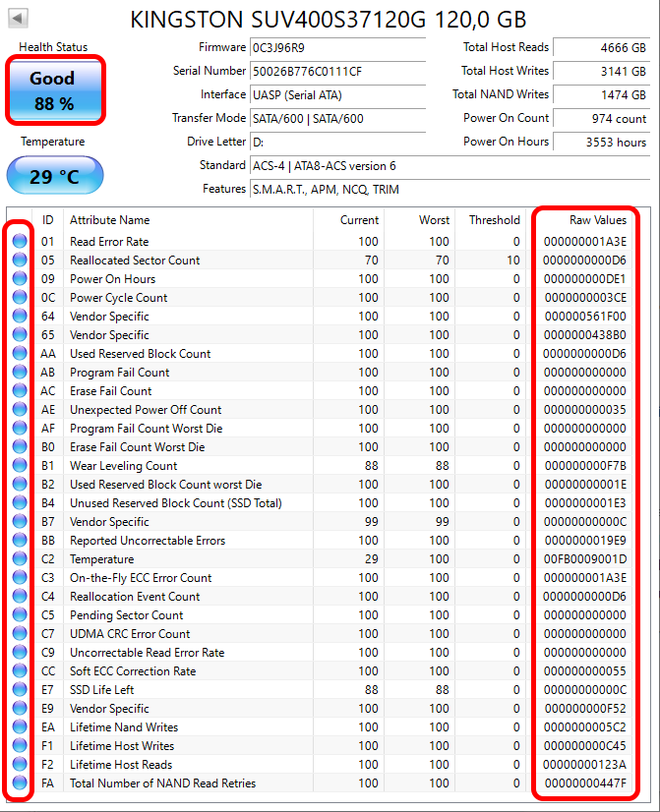The width and height of the screenshot is (660, 812).
Task: Select the Power On Count value 974 count
Action: 601,119
